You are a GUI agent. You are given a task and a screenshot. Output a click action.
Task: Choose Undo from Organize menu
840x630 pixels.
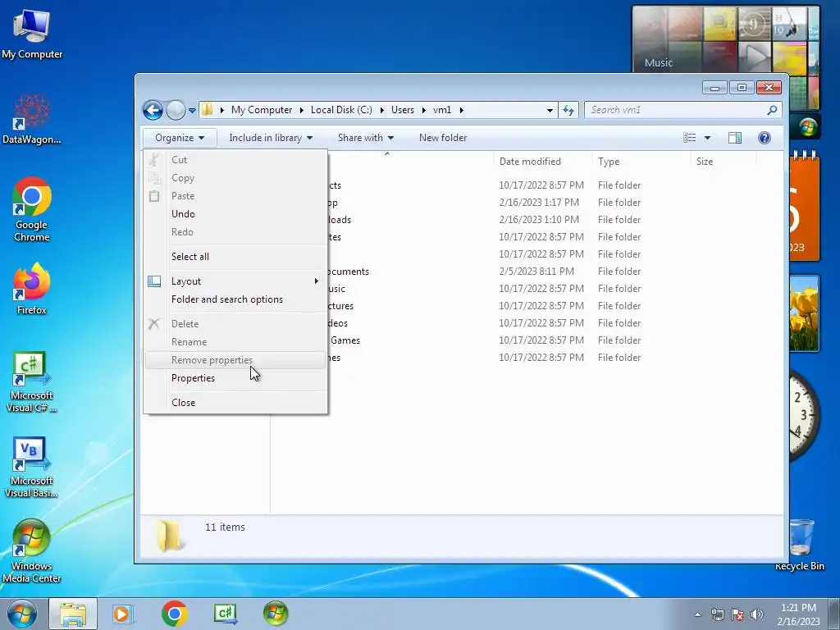235,214
